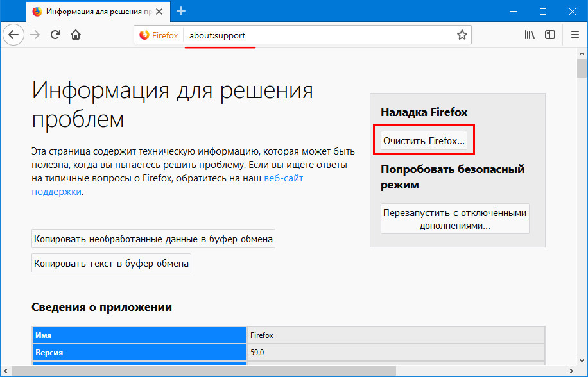
Task: Close the 'Информация для решения' tab
Action: point(159,12)
